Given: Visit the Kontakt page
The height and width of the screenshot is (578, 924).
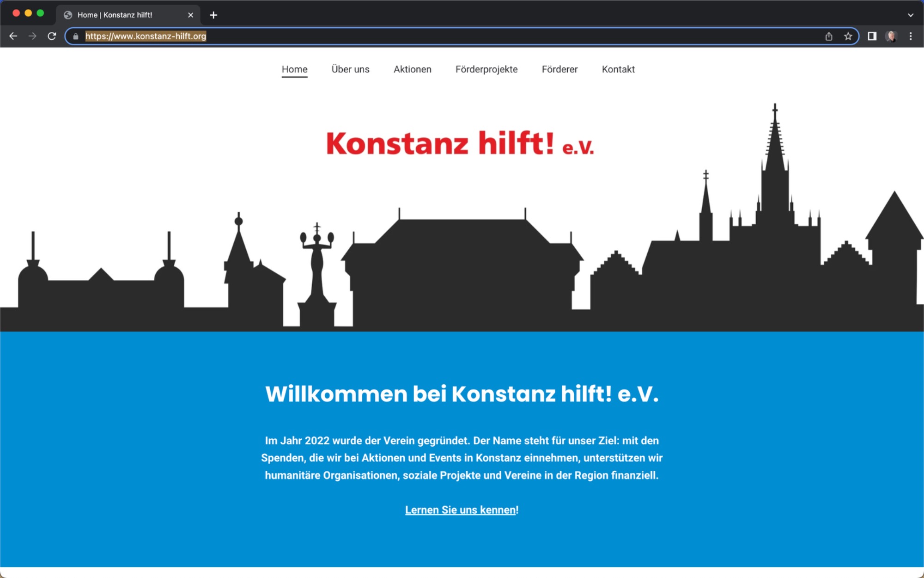Looking at the screenshot, I should click(618, 69).
